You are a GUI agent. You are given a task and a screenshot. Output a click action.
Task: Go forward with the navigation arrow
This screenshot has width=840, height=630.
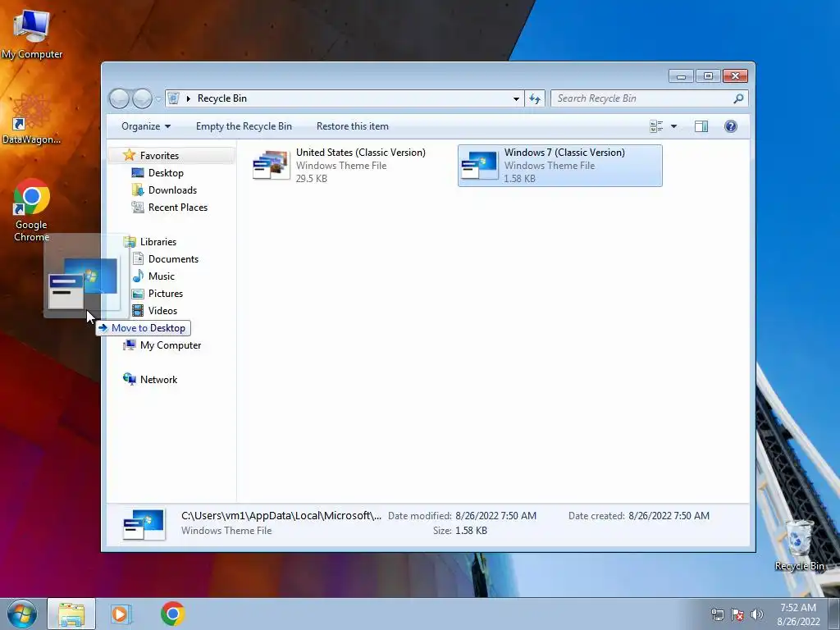pyautogui.click(x=142, y=98)
